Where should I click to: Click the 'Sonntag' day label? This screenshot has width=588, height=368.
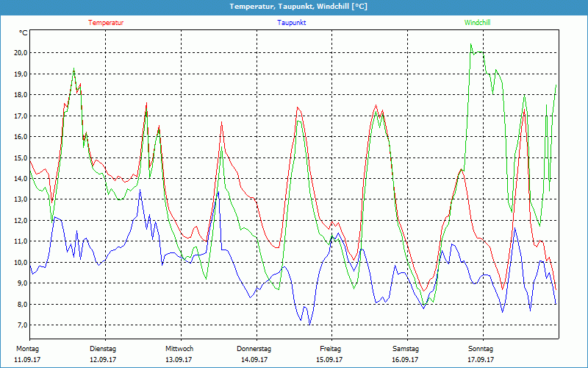coord(481,349)
